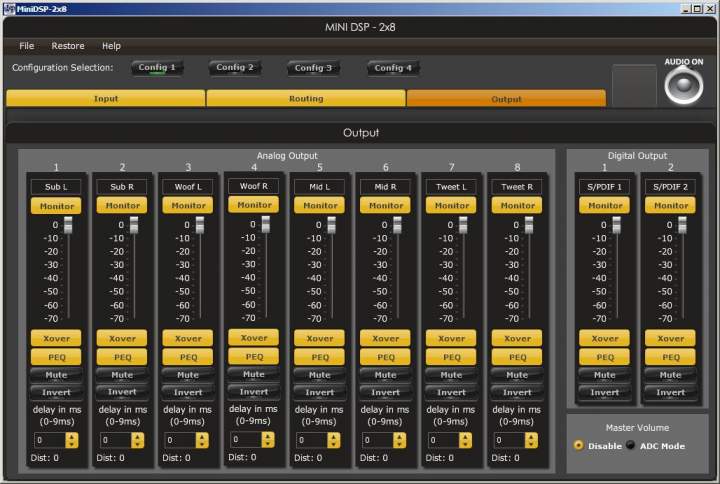The width and height of the screenshot is (720, 484).
Task: Mute the Tweet L channel
Action: 451,375
